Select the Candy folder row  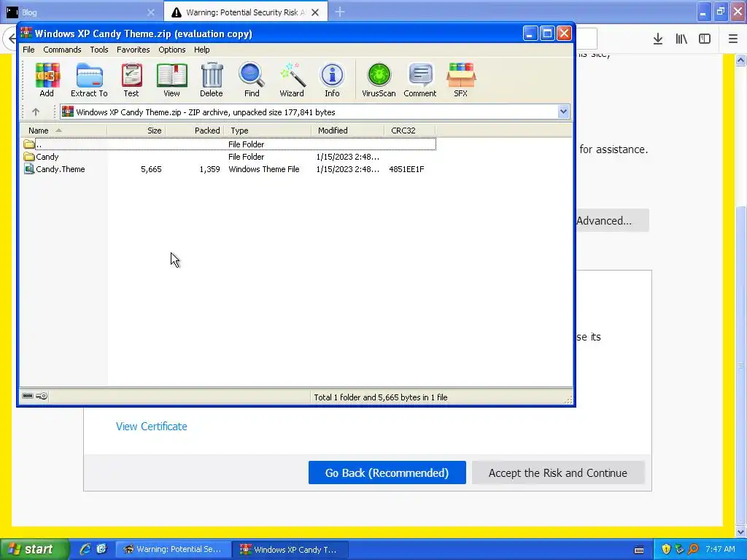pos(228,157)
